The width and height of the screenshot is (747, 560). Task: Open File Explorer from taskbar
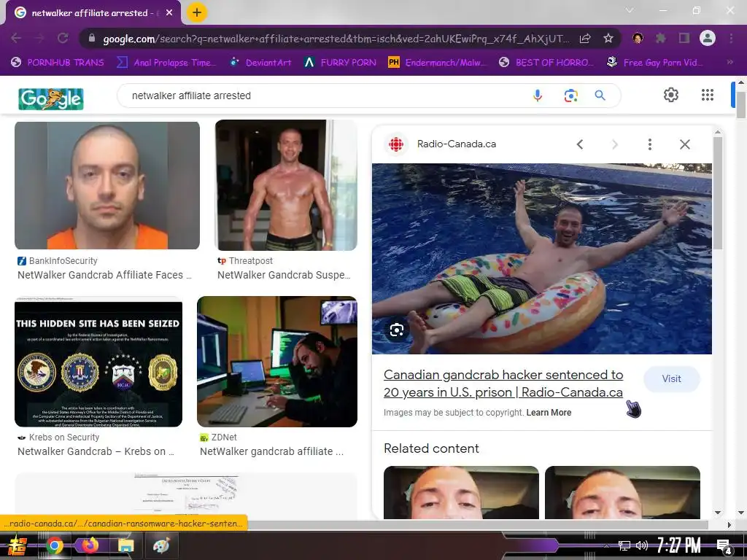tap(125, 545)
